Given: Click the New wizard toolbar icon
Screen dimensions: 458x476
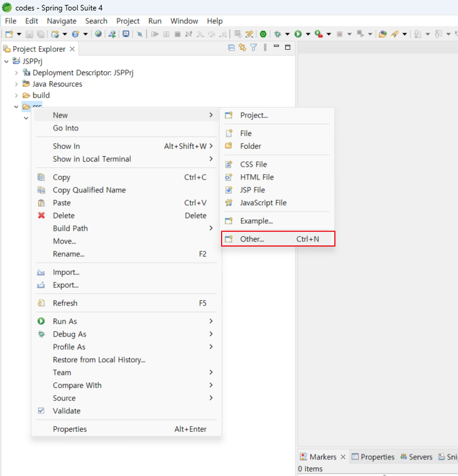Looking at the screenshot, I should pos(9,34).
